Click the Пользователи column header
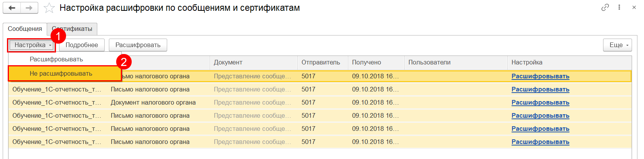Viewport: 644px width, 159px height. click(429, 63)
